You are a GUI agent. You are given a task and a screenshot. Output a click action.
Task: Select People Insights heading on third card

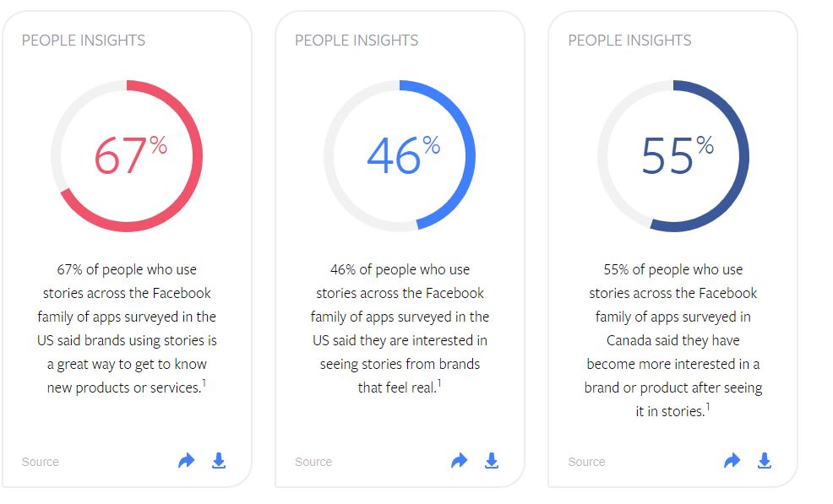(x=629, y=41)
